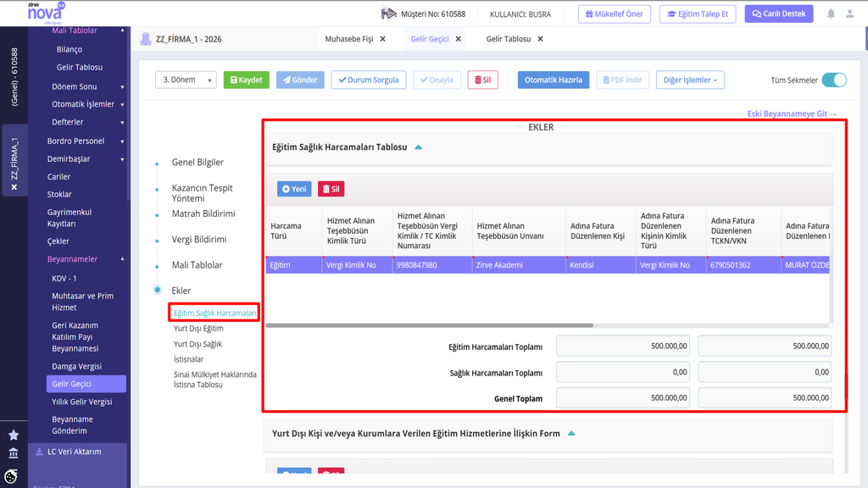Viewport: 868px width, 488px height.
Task: Close the Gelir Geçici tab
Action: pos(458,39)
